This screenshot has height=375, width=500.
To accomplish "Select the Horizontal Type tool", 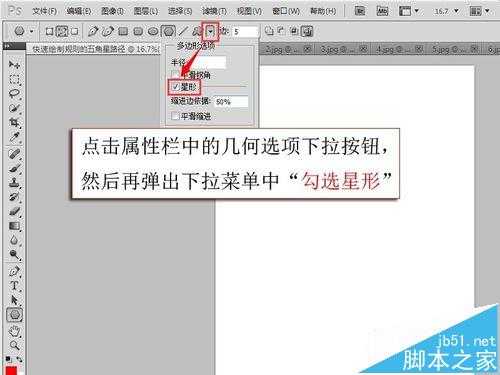I will coord(14,286).
